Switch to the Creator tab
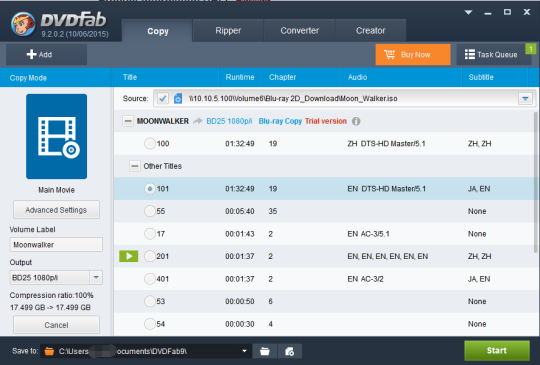The height and width of the screenshot is (365, 540). (x=371, y=31)
